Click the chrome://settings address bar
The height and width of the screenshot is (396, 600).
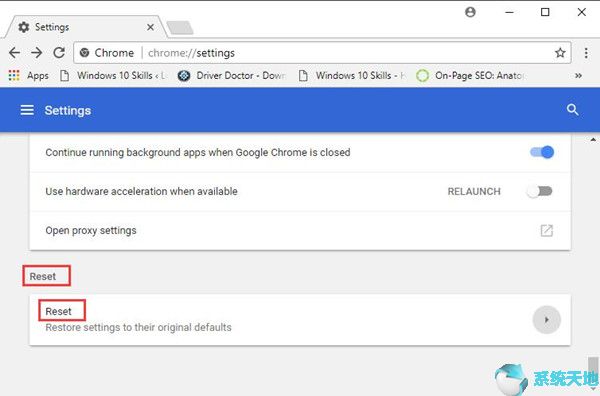[x=322, y=53]
